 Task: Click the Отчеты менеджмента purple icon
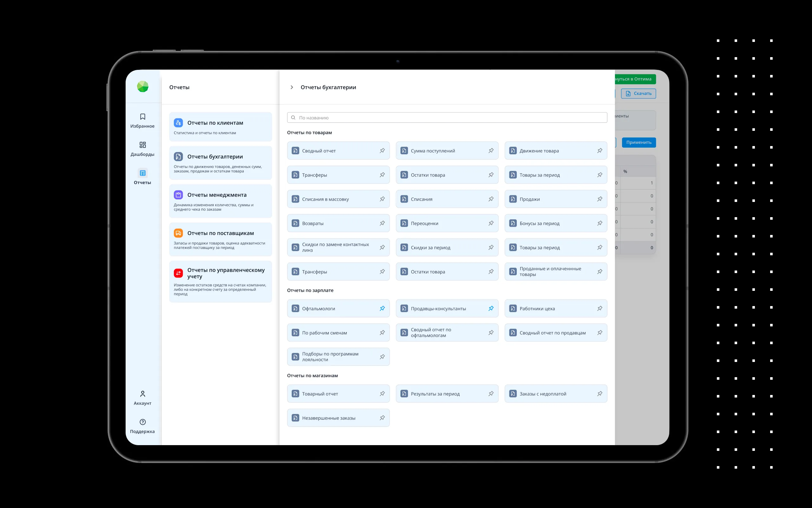tap(178, 195)
